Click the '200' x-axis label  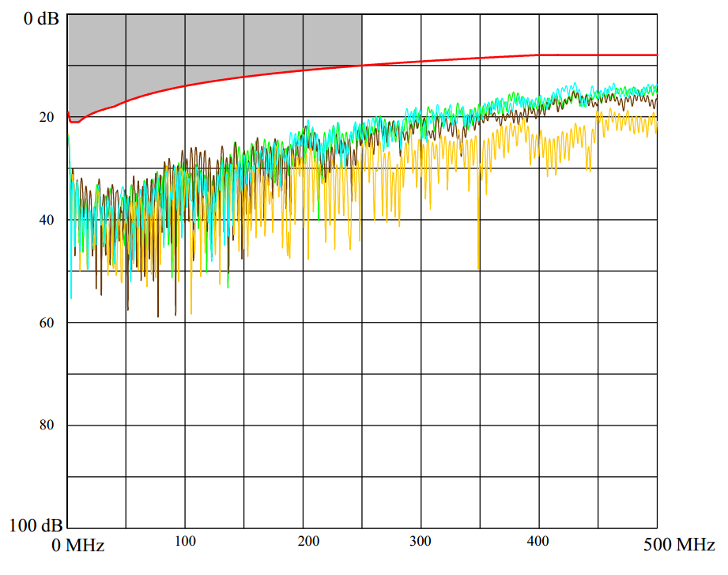[x=308, y=541]
